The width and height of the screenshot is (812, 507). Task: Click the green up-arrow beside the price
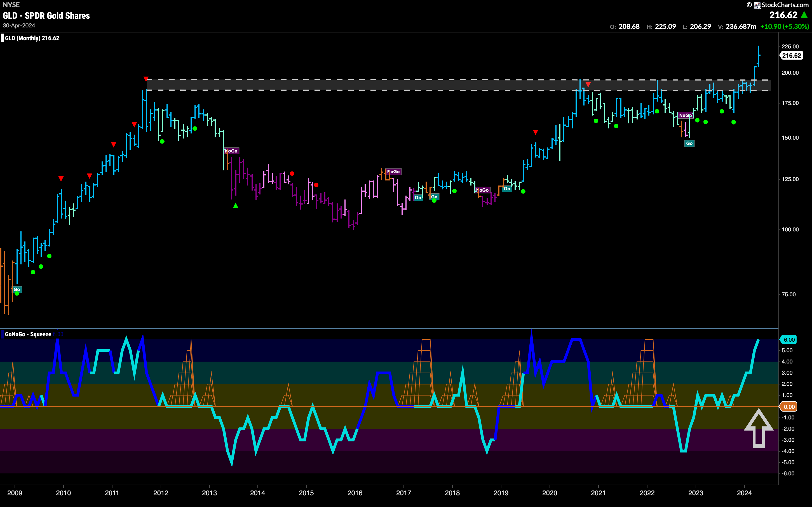click(x=804, y=15)
